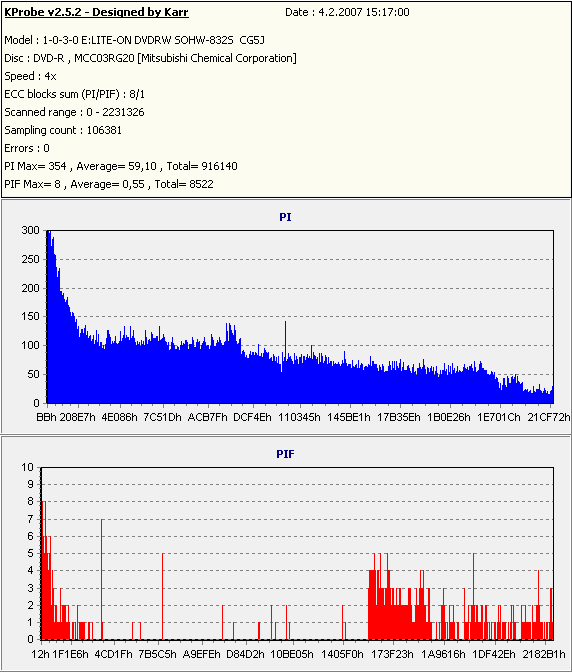Viewport: 572px width, 672px height.
Task: Click the 'Errors : 0' line
Action: pyautogui.click(x=27, y=148)
